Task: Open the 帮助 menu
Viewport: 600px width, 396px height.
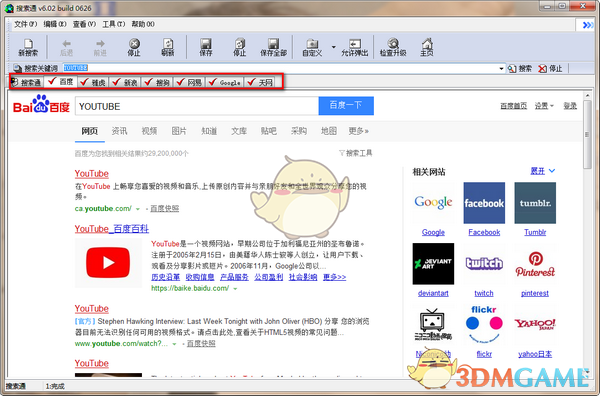Action: (143, 24)
